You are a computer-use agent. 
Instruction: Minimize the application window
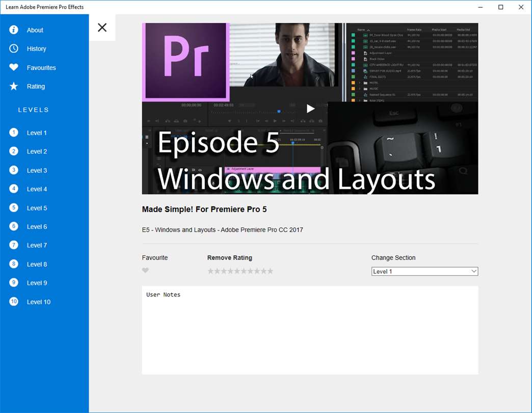pos(480,7)
